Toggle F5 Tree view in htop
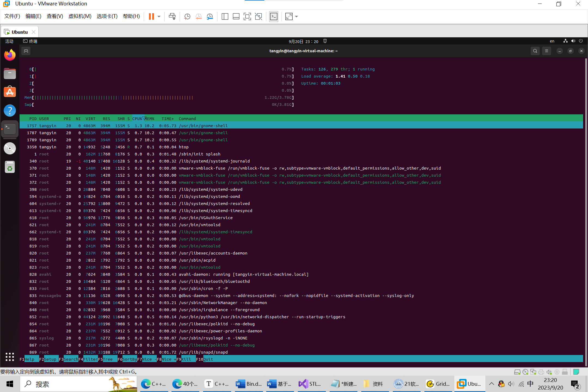This screenshot has width=588, height=392. click(x=108, y=359)
